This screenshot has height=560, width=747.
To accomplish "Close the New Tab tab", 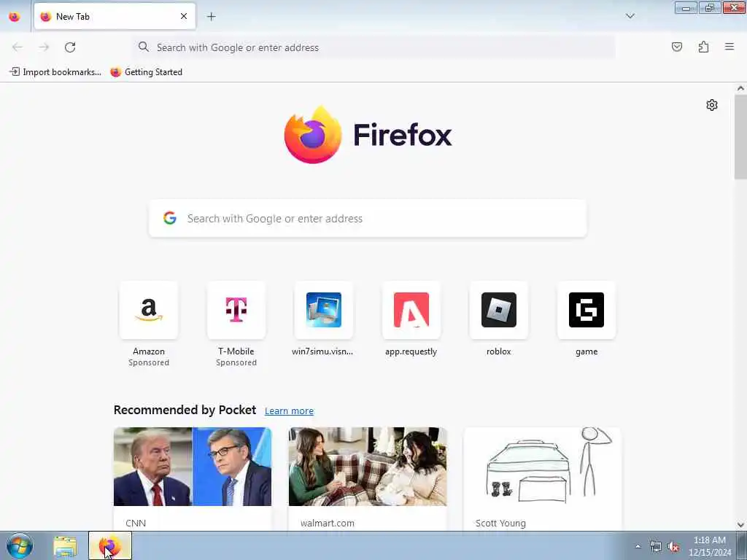I will 183,16.
